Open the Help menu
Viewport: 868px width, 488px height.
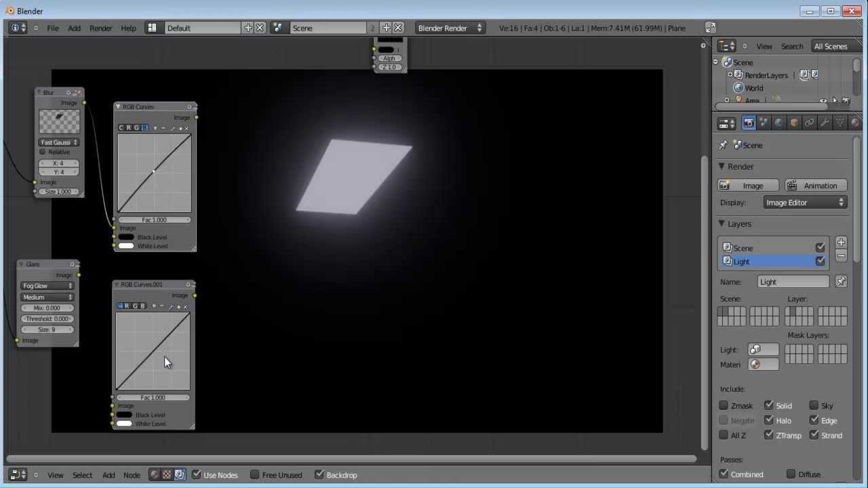[128, 28]
